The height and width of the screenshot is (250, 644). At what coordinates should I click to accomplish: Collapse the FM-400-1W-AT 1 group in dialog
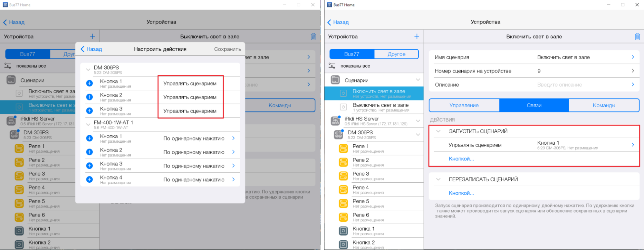pyautogui.click(x=88, y=124)
